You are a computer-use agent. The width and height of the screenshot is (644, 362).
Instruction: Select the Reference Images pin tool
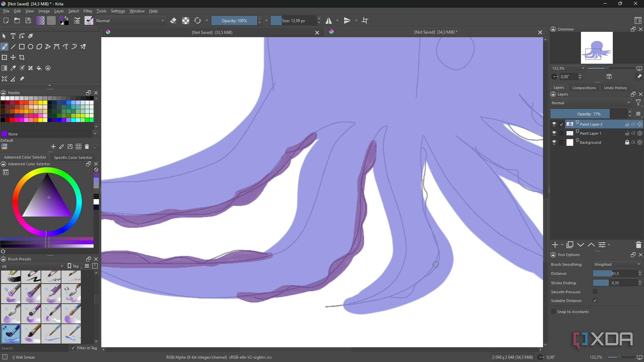(x=22, y=79)
